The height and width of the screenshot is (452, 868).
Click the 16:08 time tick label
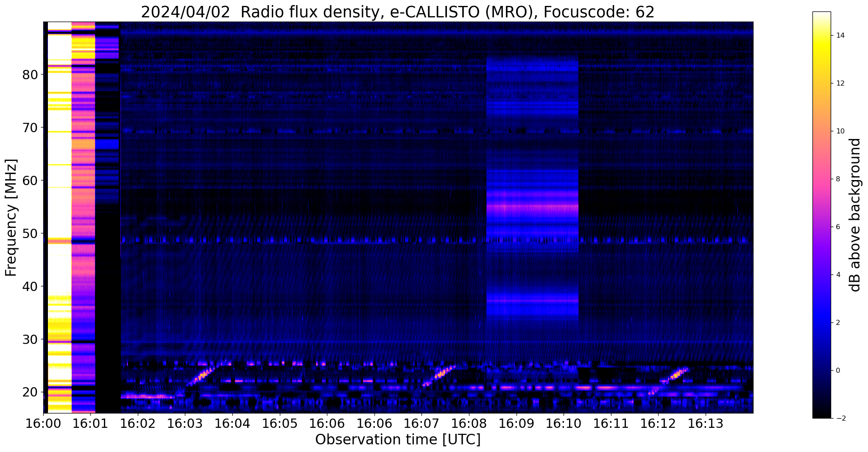[469, 423]
